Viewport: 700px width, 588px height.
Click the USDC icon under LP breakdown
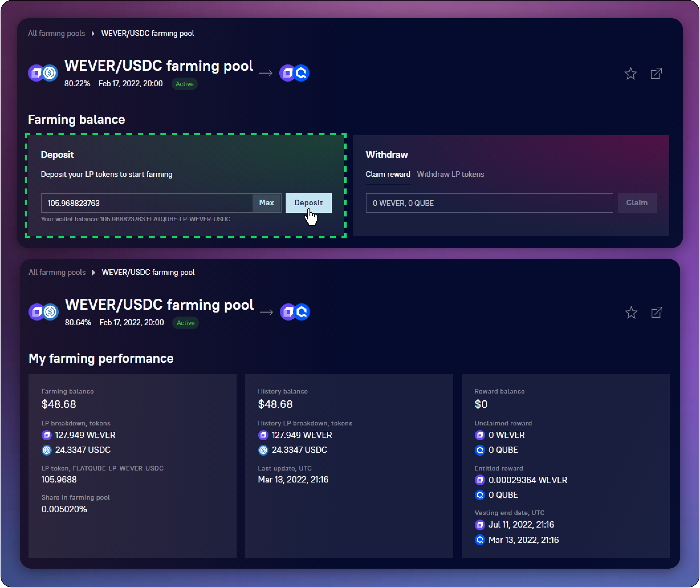(x=47, y=450)
